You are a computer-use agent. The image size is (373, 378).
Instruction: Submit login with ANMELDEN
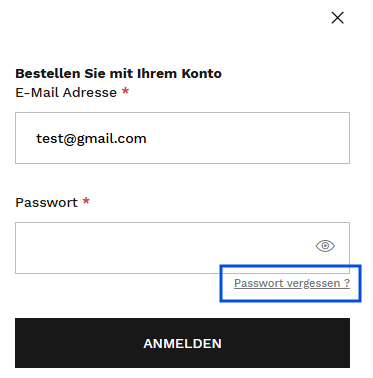coord(182,343)
